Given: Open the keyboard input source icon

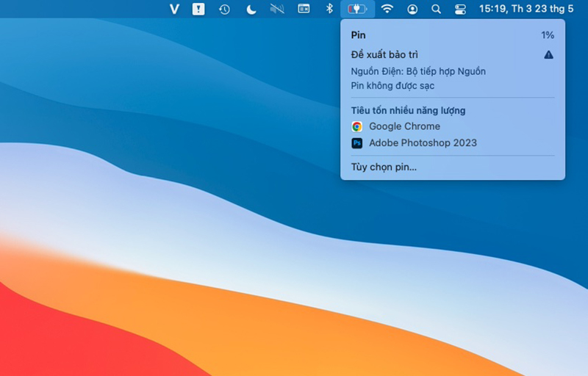Looking at the screenshot, I should pyautogui.click(x=304, y=9).
